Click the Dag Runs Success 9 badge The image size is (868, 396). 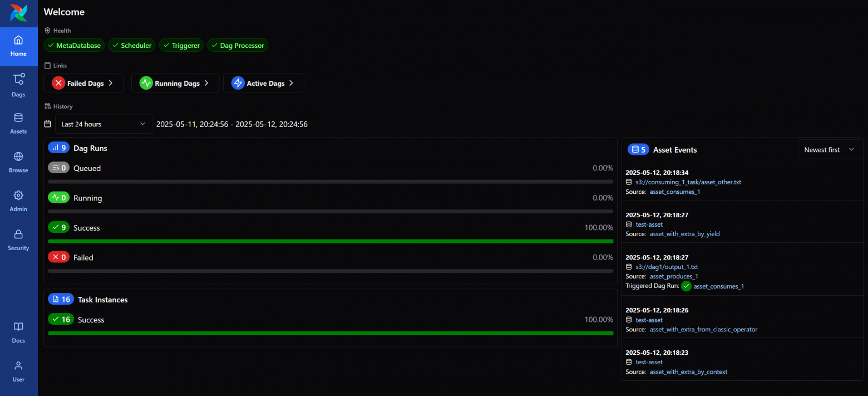[58, 227]
